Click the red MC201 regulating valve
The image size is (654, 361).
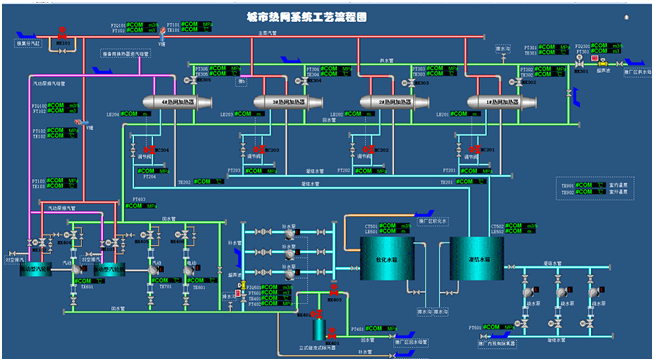pos(475,150)
